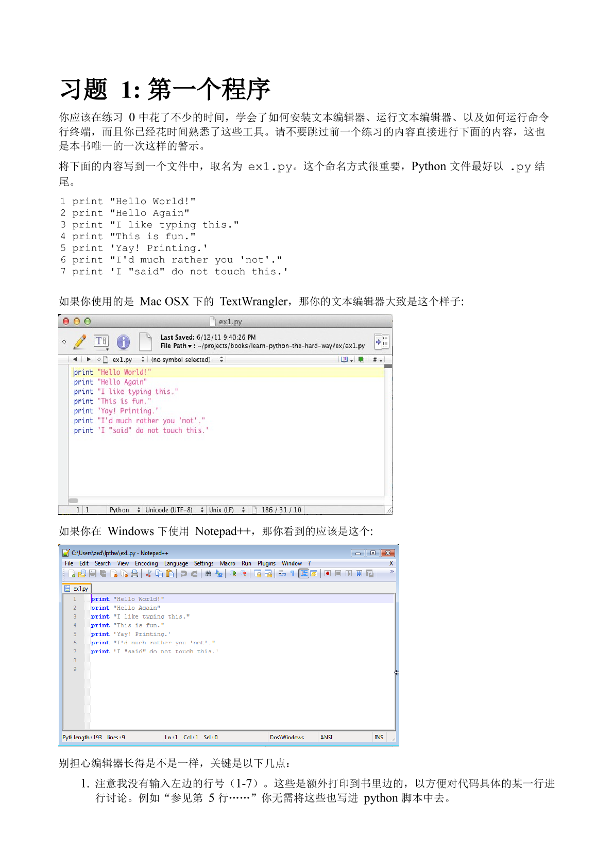Toggle synchronize horizontal scrolling in Notepad++
The image size is (613, 868).
[268, 573]
